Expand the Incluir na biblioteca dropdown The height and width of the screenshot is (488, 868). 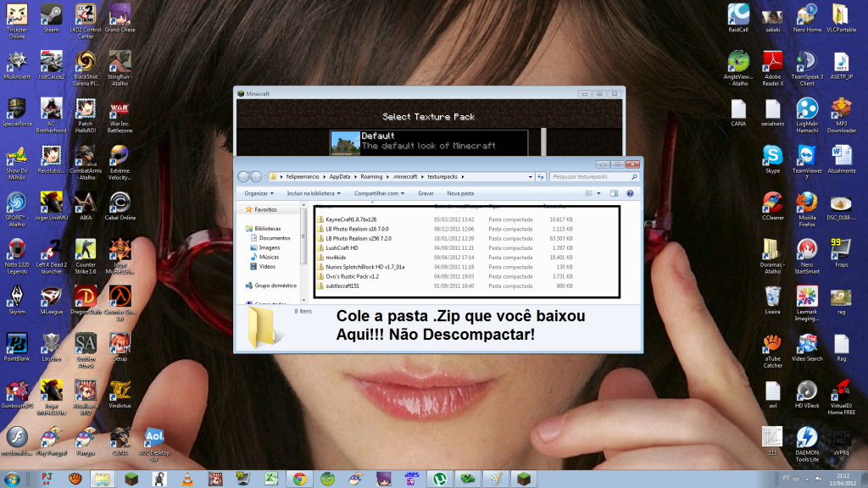pos(313,193)
